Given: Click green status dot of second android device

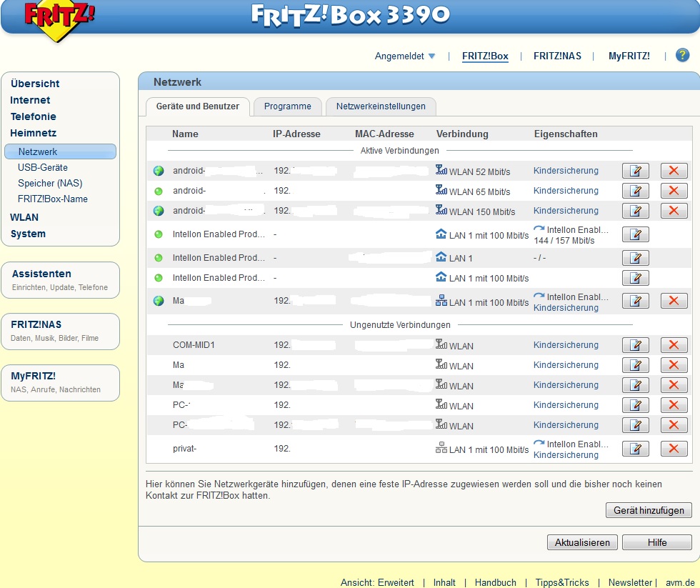Looking at the screenshot, I should [159, 191].
